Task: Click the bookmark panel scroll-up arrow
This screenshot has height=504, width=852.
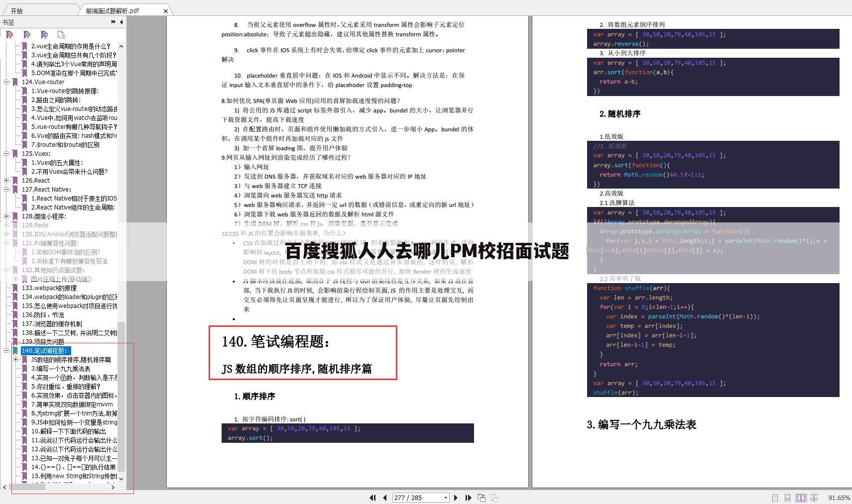Action: 121,46
